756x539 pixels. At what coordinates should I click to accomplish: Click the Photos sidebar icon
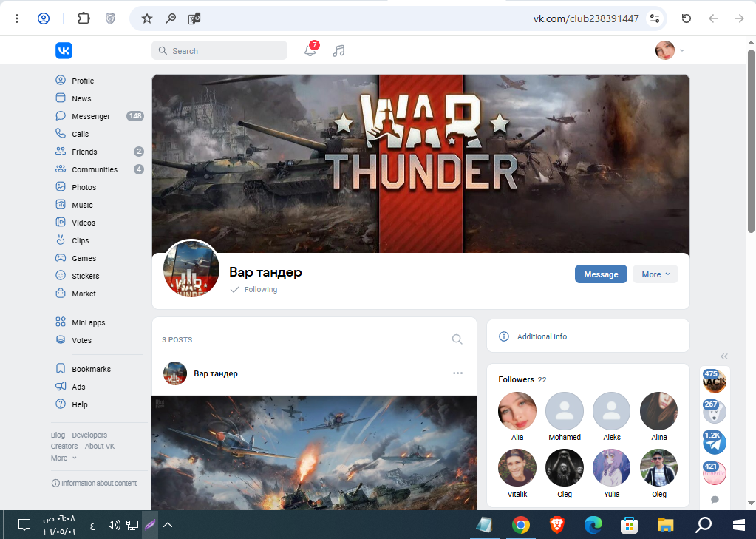[x=61, y=187]
